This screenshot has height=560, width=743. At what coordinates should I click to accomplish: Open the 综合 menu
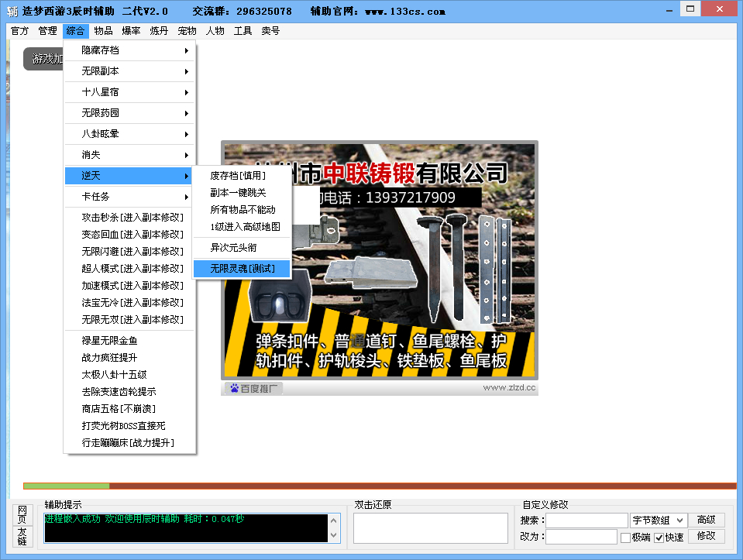(x=75, y=31)
